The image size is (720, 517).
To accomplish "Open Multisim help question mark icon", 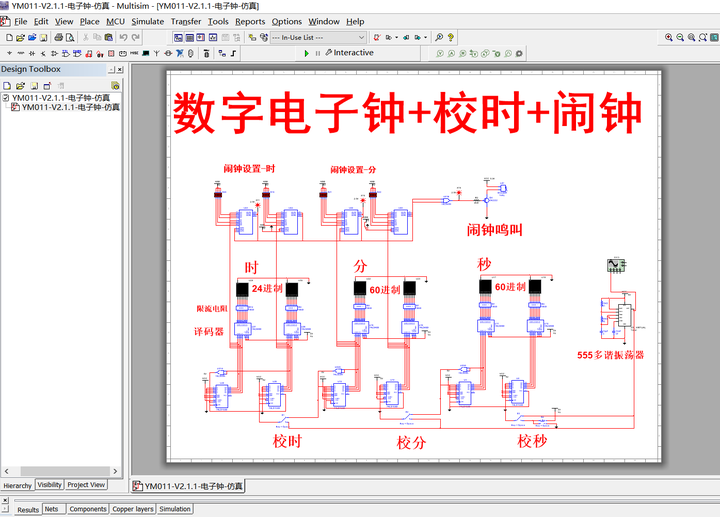I will click(451, 38).
